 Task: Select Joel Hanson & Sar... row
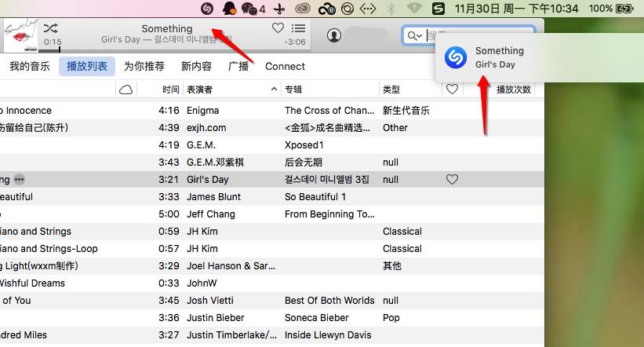pos(272,266)
